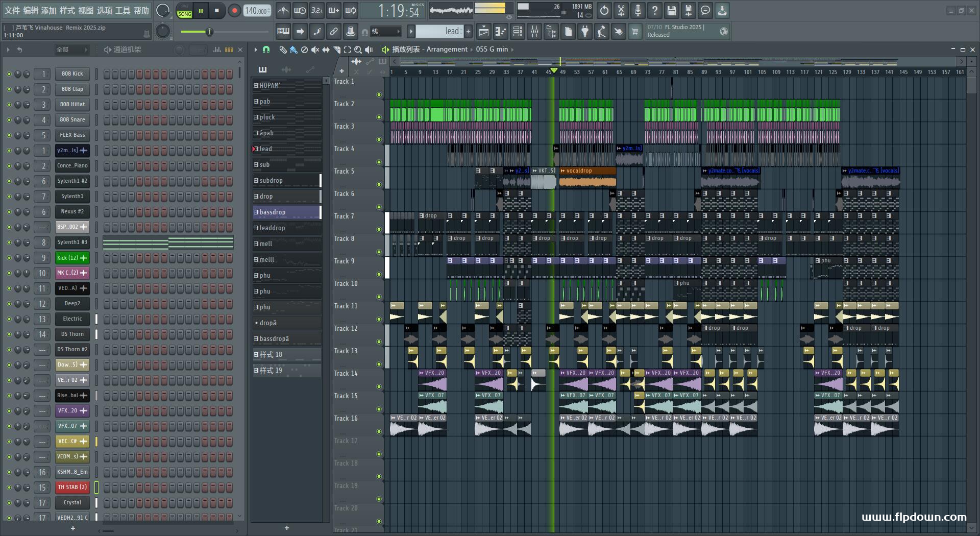Select the playlist slice tool

click(x=336, y=50)
